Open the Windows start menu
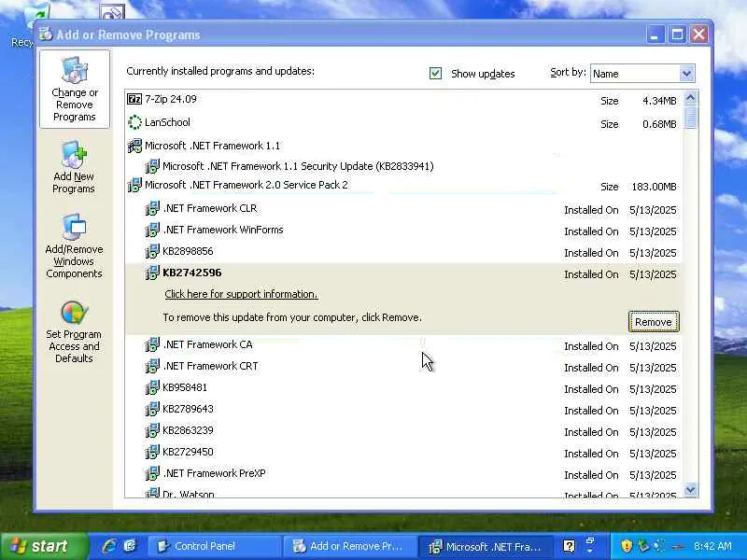This screenshot has height=560, width=747. tap(45, 546)
